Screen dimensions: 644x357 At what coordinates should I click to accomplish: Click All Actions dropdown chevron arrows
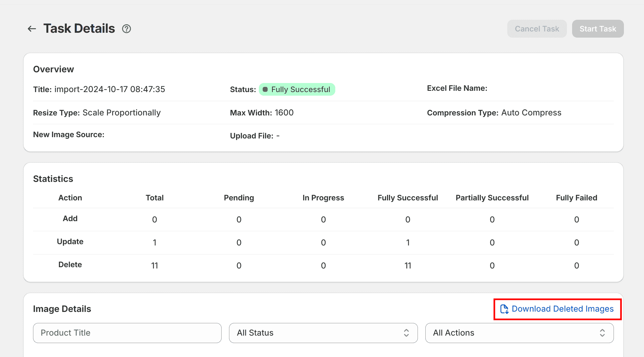tap(602, 333)
